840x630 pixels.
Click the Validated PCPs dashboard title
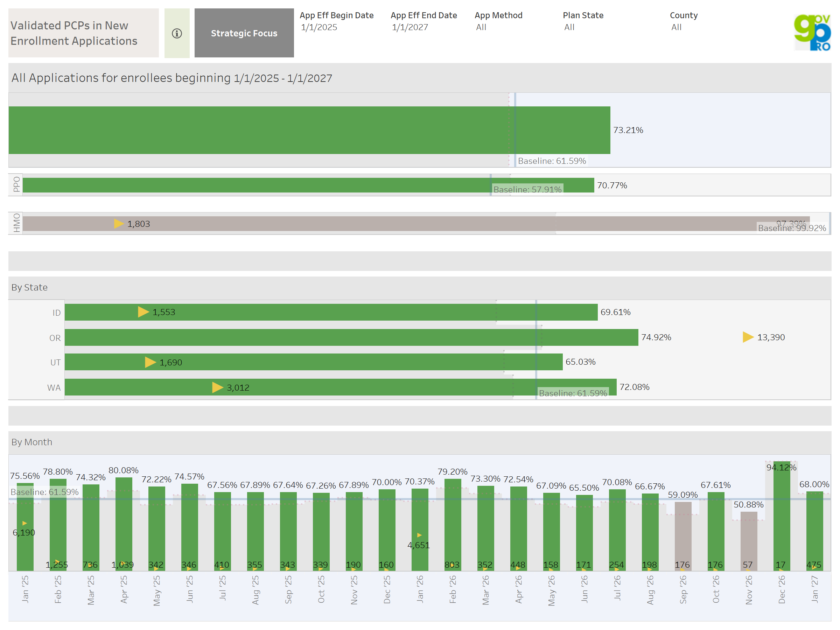[73, 33]
